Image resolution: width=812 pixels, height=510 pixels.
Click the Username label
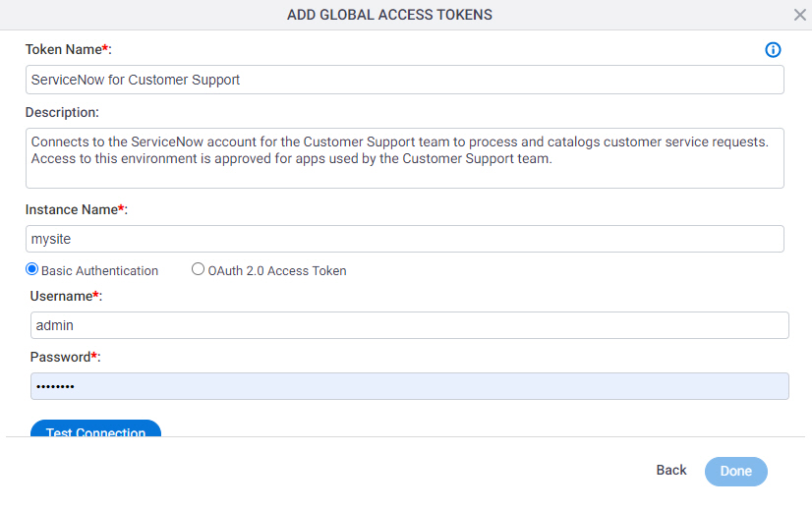66,296
